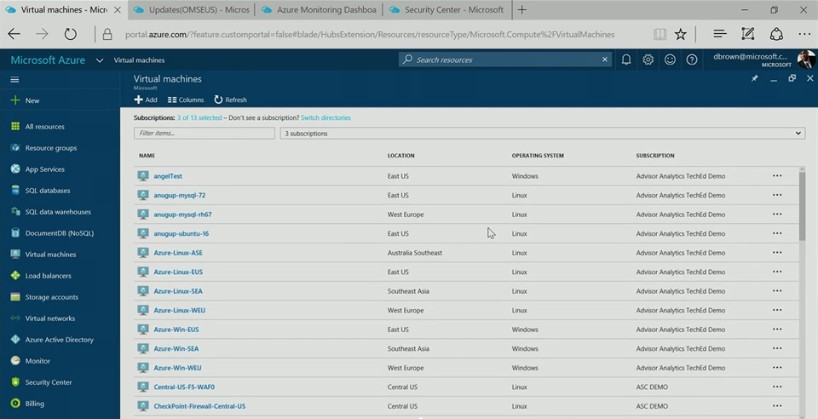Viewport: 818px width, 419px height.
Task: Open ellipsis menu for Central-US-F5-WAF0
Action: tap(777, 387)
